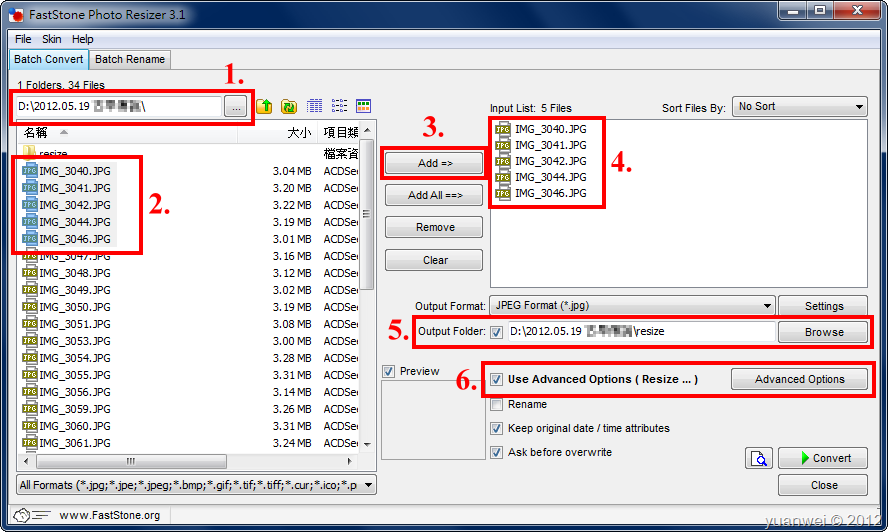Click the output folder path field
The height and width of the screenshot is (532, 888).
(x=641, y=331)
